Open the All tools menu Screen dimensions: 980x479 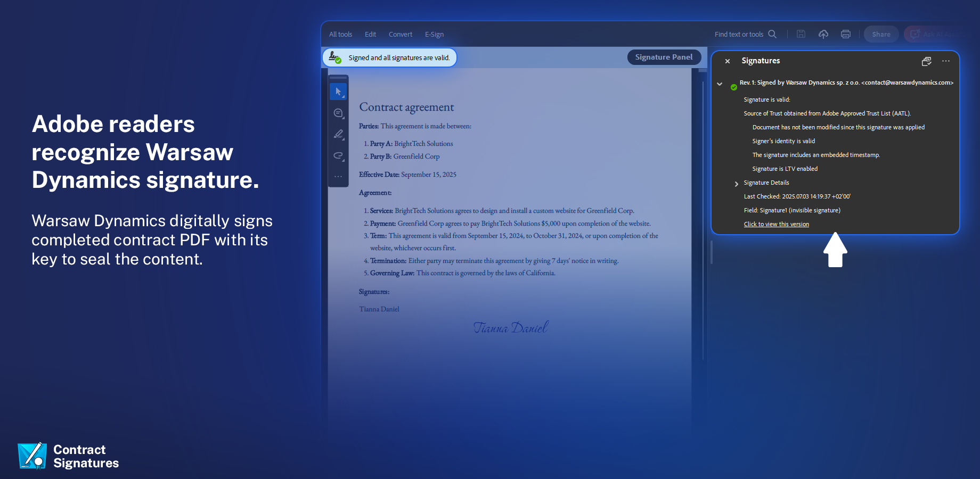(x=340, y=34)
